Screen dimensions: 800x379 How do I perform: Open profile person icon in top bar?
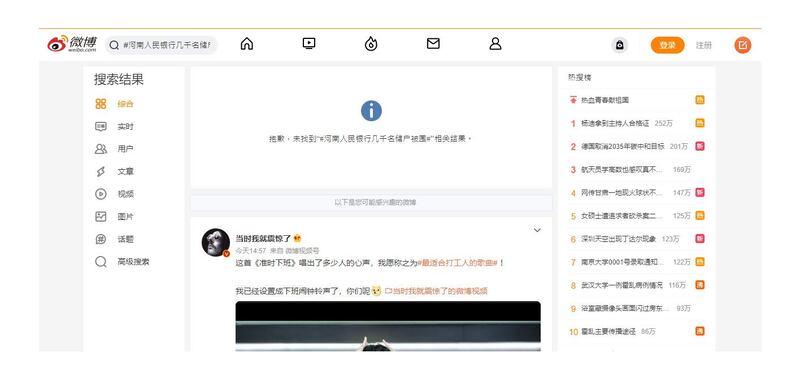click(x=495, y=44)
